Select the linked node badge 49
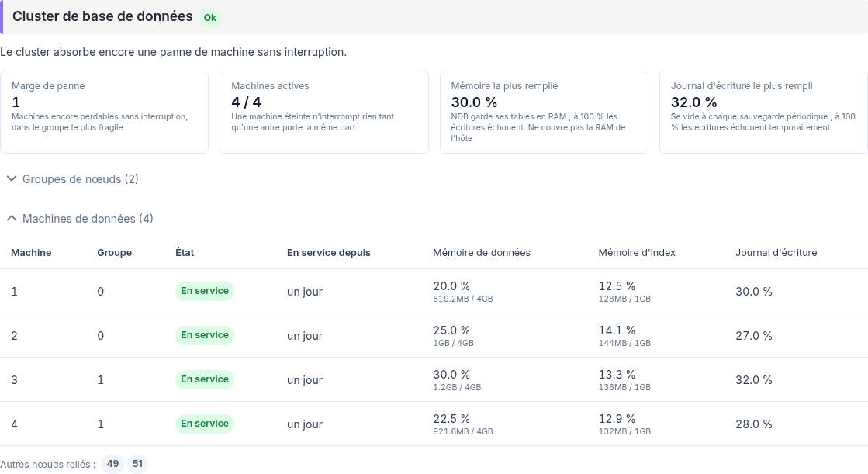This screenshot has width=868, height=474. 112,464
